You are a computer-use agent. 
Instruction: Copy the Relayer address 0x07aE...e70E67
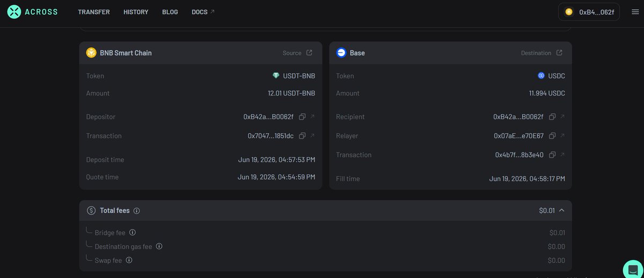(x=552, y=136)
